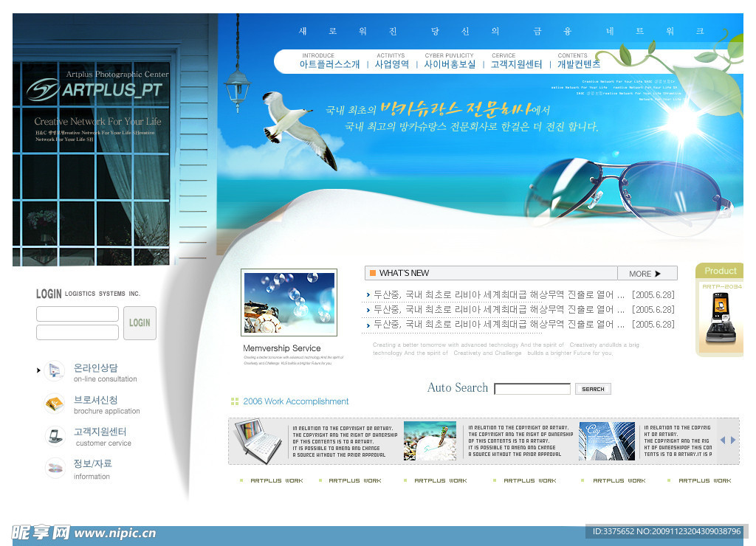Open the INTRODUCE 아트플러스소개 menu
This screenshot has width=756, height=546.
(329, 61)
